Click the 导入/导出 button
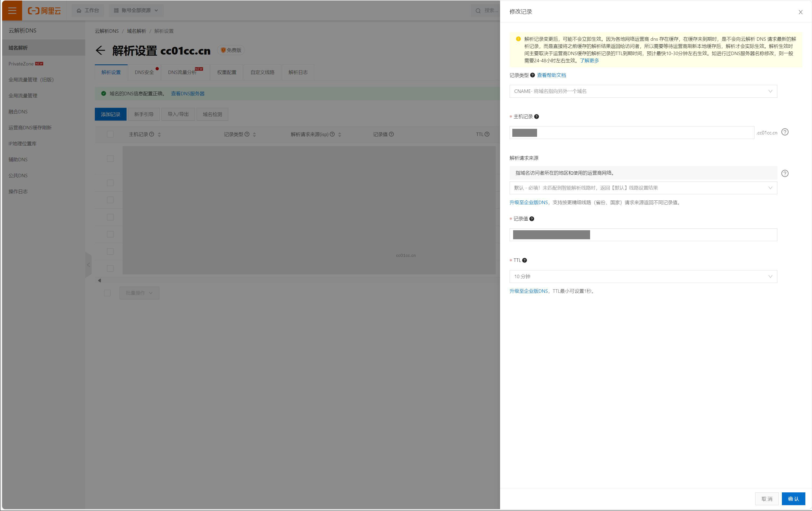 [178, 114]
